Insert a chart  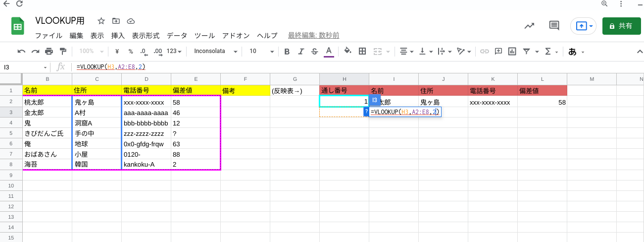coord(512,51)
